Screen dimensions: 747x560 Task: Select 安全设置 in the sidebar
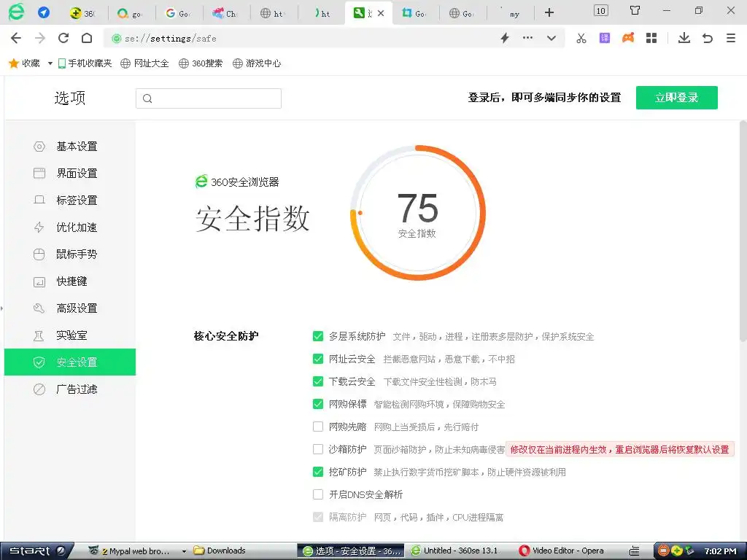point(70,362)
